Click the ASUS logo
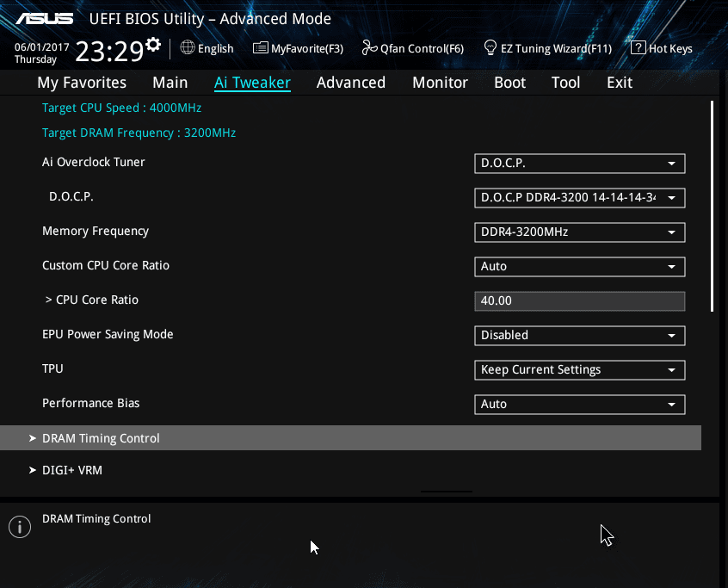728x588 pixels. pos(45,19)
